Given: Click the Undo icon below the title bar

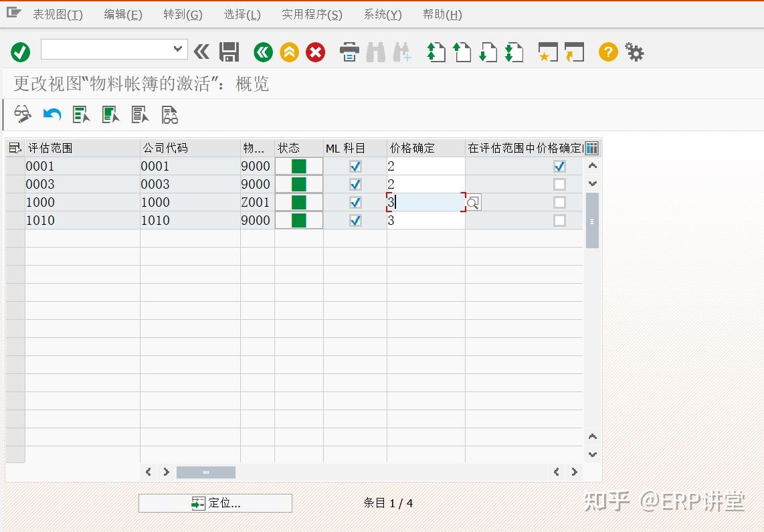Looking at the screenshot, I should [52, 114].
